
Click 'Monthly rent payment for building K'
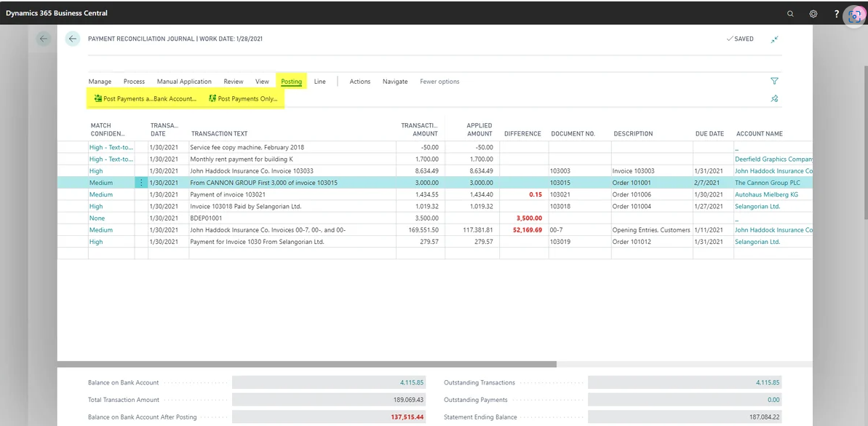click(242, 159)
